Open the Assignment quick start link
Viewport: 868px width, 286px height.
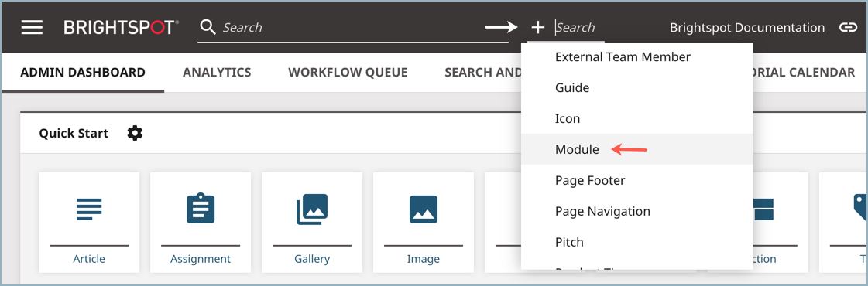coord(201,258)
